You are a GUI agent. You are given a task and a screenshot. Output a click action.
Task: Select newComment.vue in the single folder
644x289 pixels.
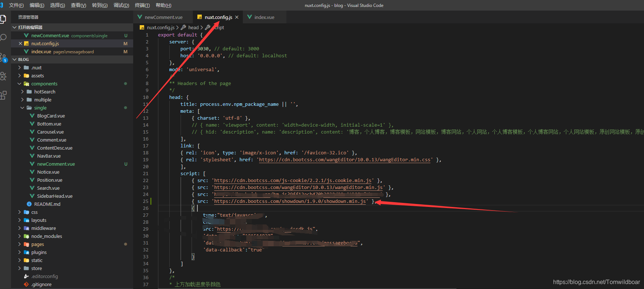pyautogui.click(x=56, y=164)
